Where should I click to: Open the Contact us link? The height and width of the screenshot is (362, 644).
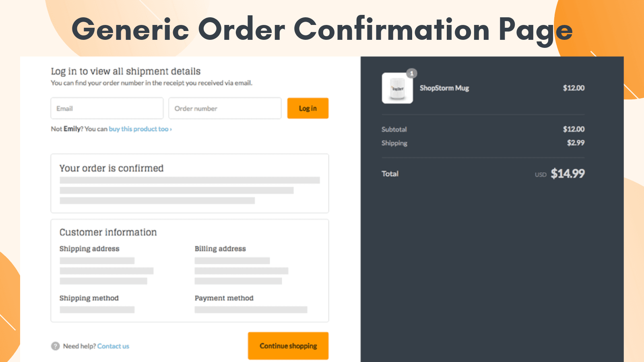tap(113, 346)
